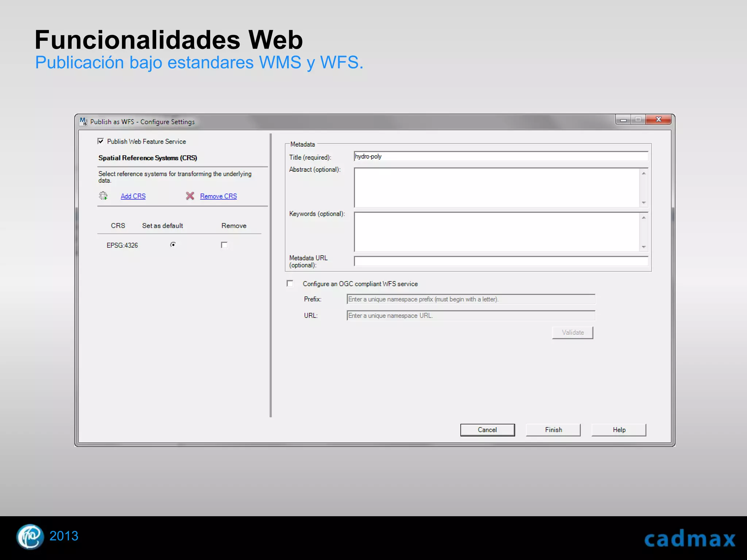Open the Add CRS link
Image resolution: width=747 pixels, height=560 pixels.
pyautogui.click(x=133, y=196)
